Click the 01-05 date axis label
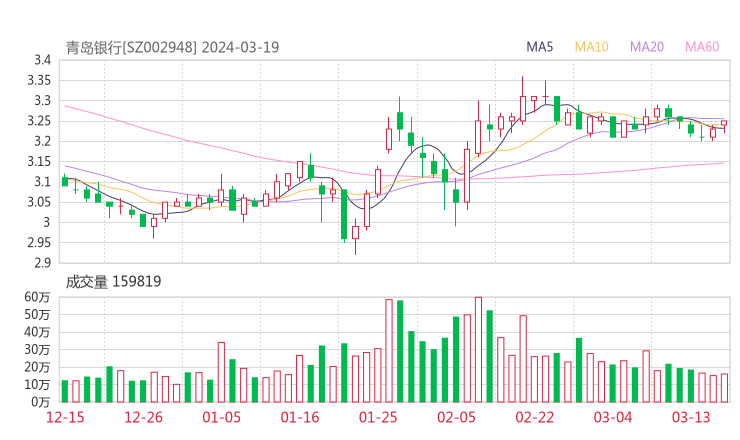Viewport: 740px width, 440px height. coord(221,417)
